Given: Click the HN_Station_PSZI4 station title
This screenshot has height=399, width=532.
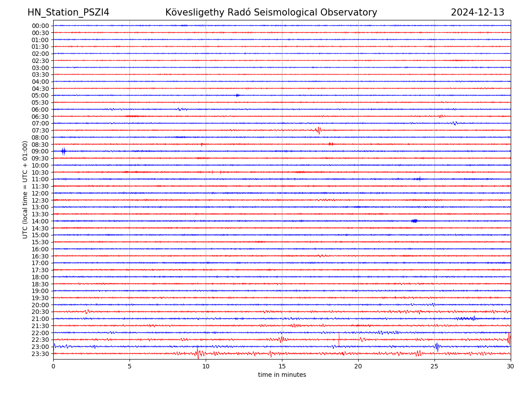Looking at the screenshot, I should 68,12.
